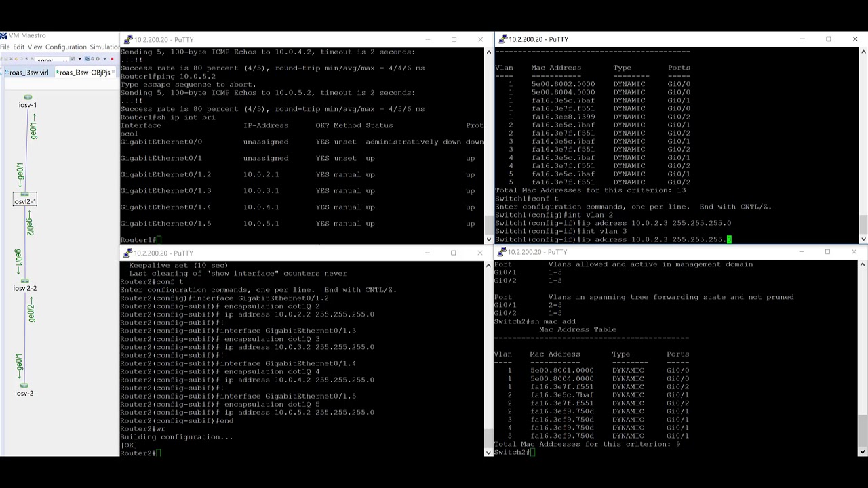Click 'administratively down' status in Router1 terminal
Screen dimensions: 868x488
(x=414, y=142)
